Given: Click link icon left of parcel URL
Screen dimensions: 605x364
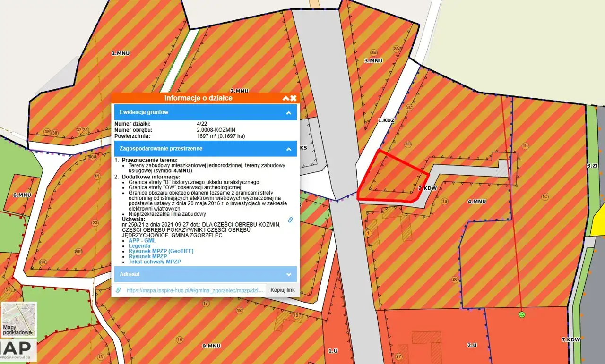Looking at the screenshot, I should (x=118, y=290).
